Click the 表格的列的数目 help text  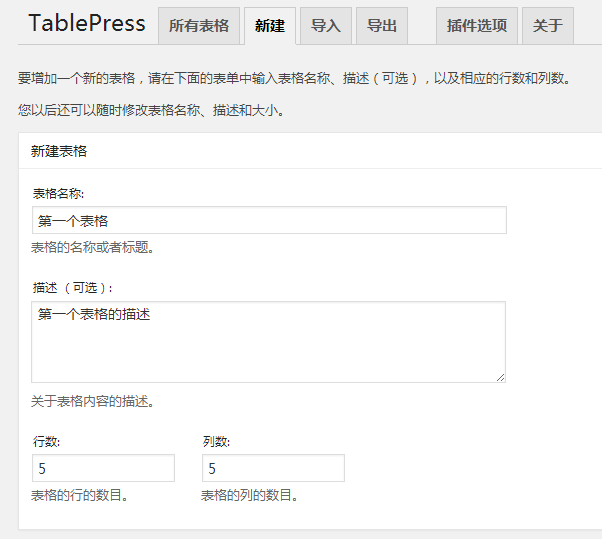click(x=249, y=495)
